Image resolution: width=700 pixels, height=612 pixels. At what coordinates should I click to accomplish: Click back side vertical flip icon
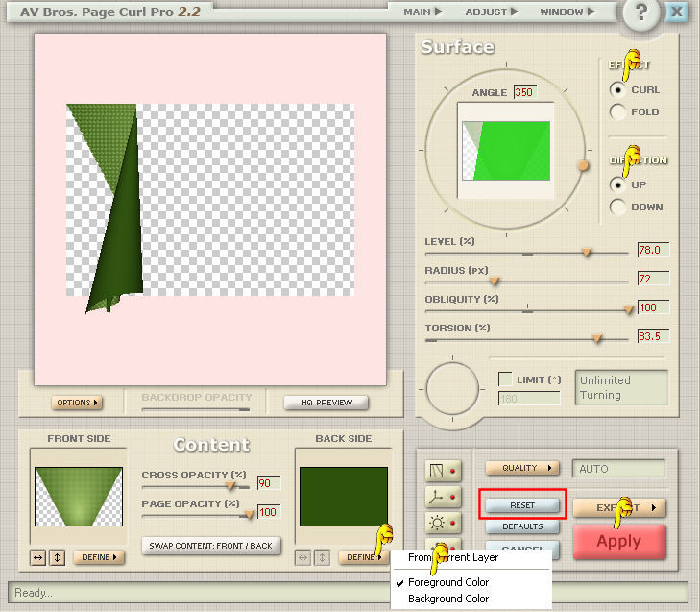(322, 557)
